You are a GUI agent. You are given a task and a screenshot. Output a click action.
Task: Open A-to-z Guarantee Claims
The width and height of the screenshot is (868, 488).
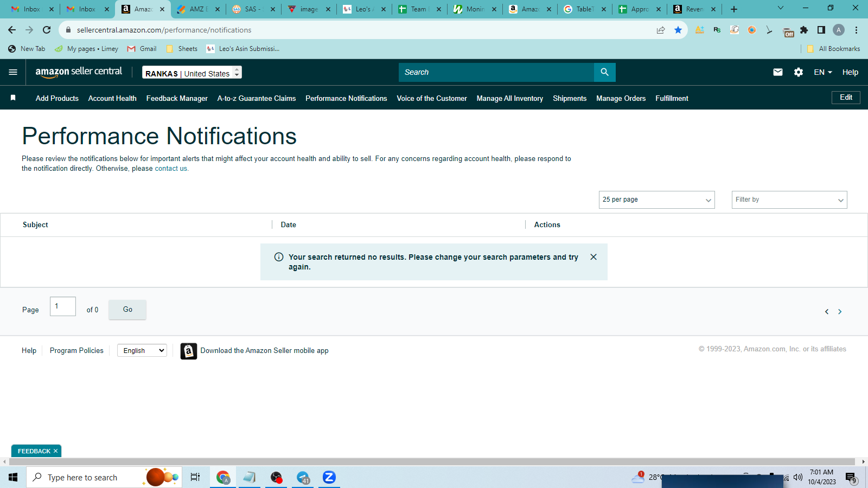pyautogui.click(x=257, y=98)
